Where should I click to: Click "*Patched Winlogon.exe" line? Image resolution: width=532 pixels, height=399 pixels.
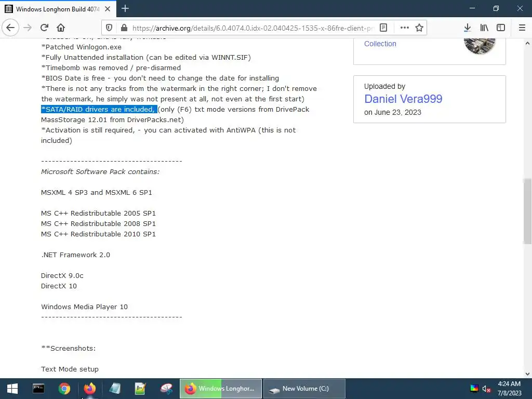tap(81, 47)
